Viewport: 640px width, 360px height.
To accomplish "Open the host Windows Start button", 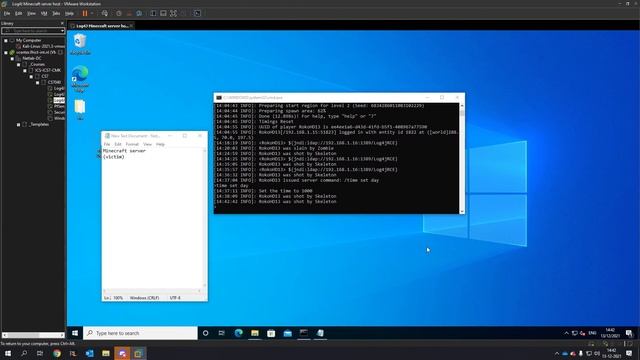I will 8,353.
